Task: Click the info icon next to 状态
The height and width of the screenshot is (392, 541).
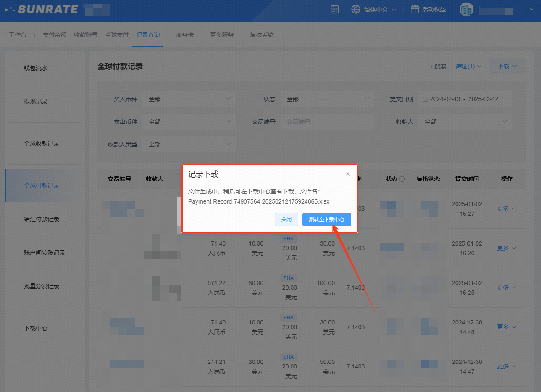Action: pos(402,179)
